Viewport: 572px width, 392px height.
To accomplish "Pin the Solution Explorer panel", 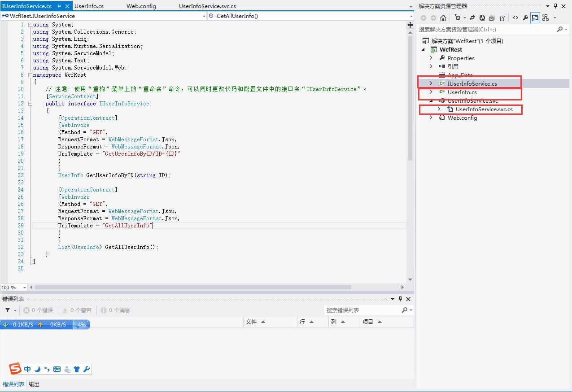I will (x=556, y=6).
